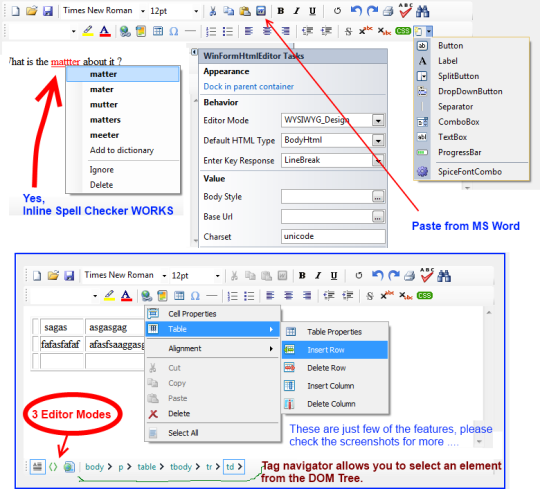Click the 'Dock in parent container' link
Viewport: 540px width, 489px height.
pos(249,86)
